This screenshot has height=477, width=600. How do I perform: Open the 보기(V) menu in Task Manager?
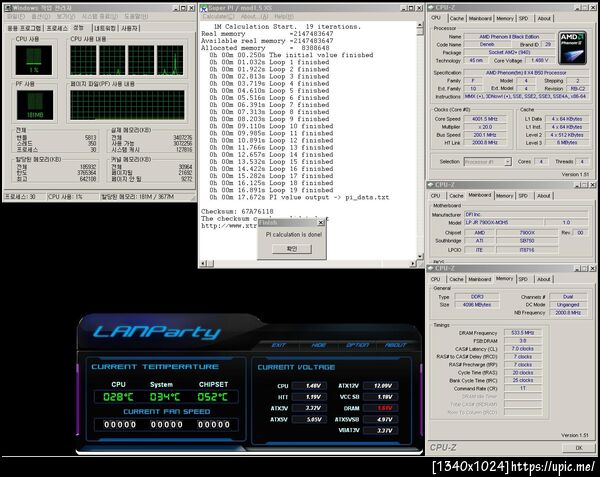65,17
